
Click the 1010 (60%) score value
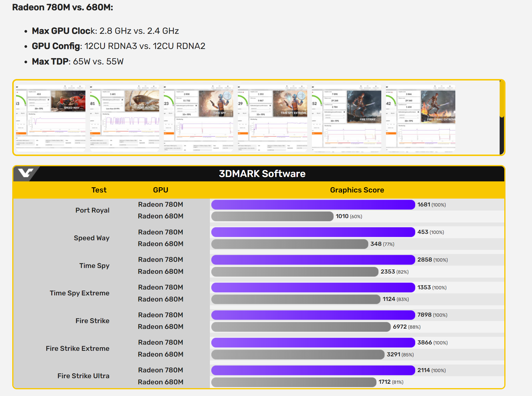point(349,216)
